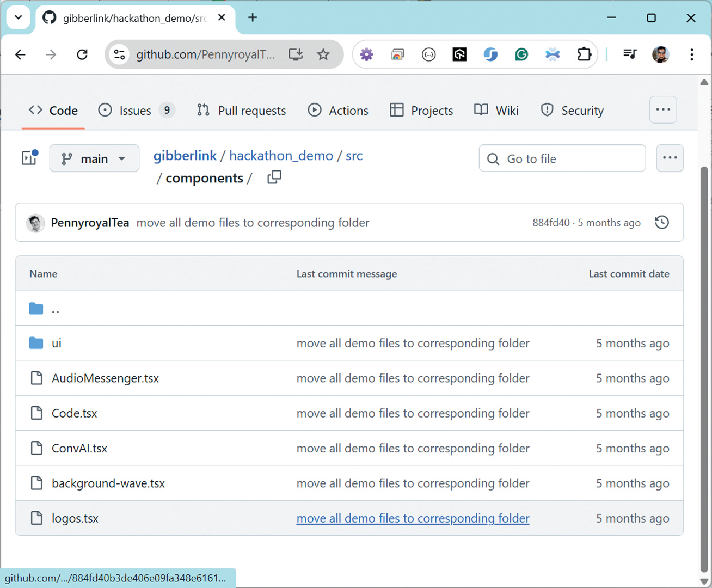Bookmark this page with star icon
Viewport: 712px width, 588px height.
click(x=323, y=54)
